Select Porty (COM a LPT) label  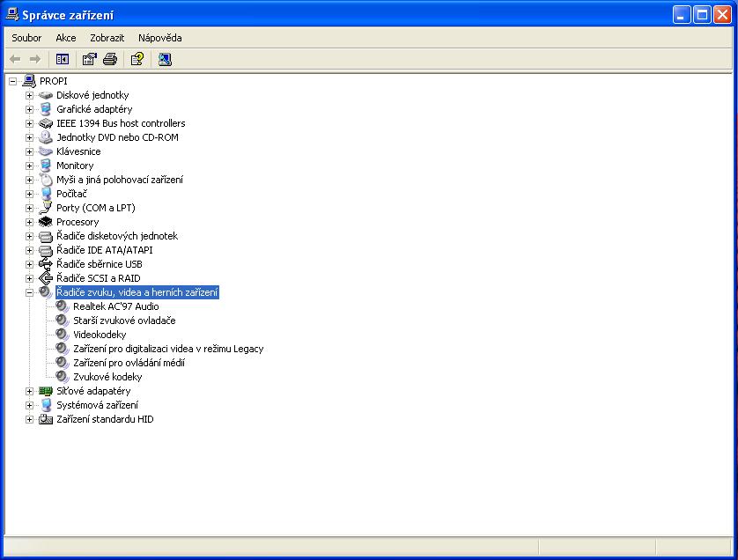point(95,208)
